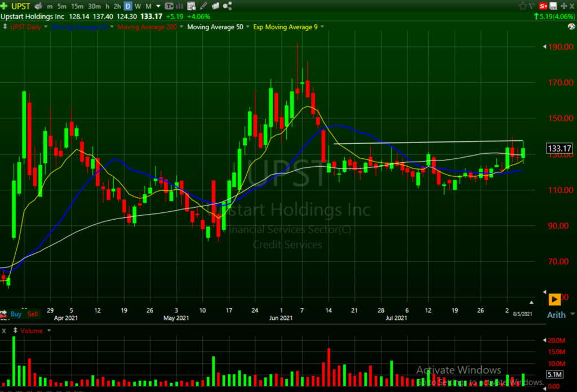Expand the Moving Average 50 dropdown
Image resolution: width=577 pixels, height=392 pixels.
pyautogui.click(x=247, y=27)
